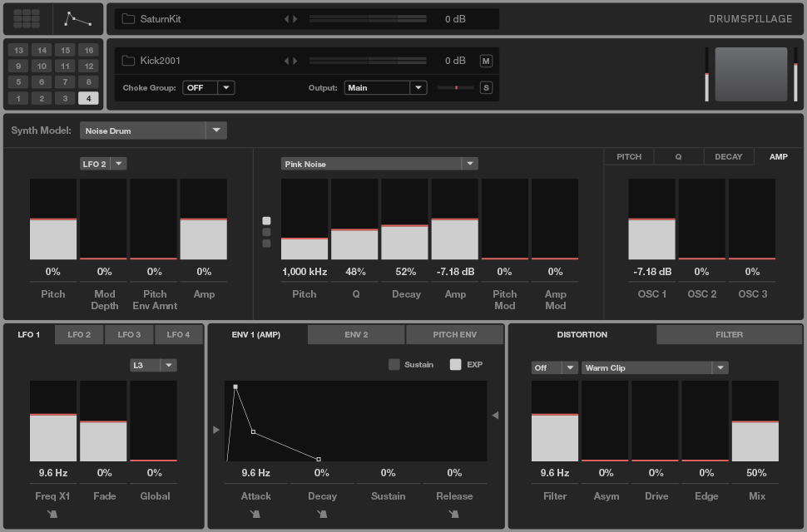
Task: Open the LFO 2 source dropdown
Action: click(x=103, y=164)
